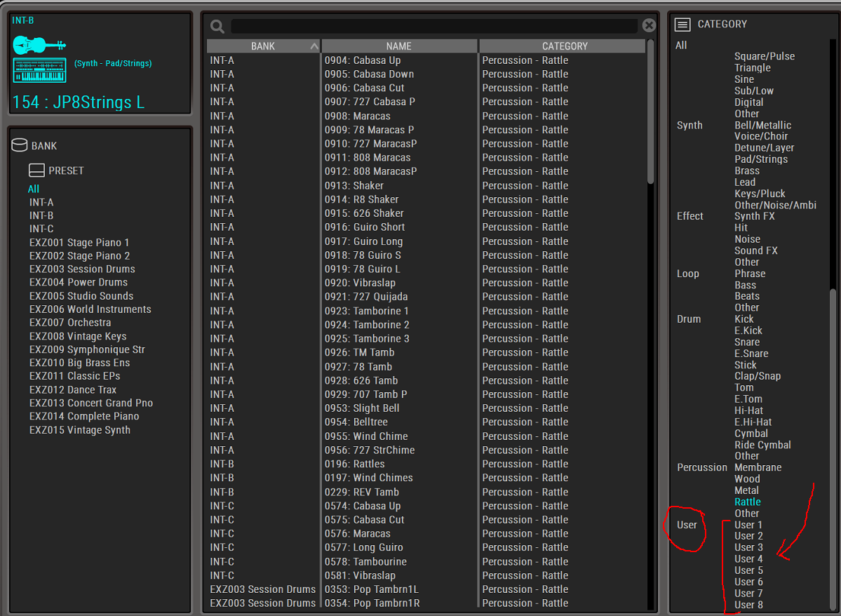Select the '0905: Cabasa Down' sound
841x616 pixels.
369,74
